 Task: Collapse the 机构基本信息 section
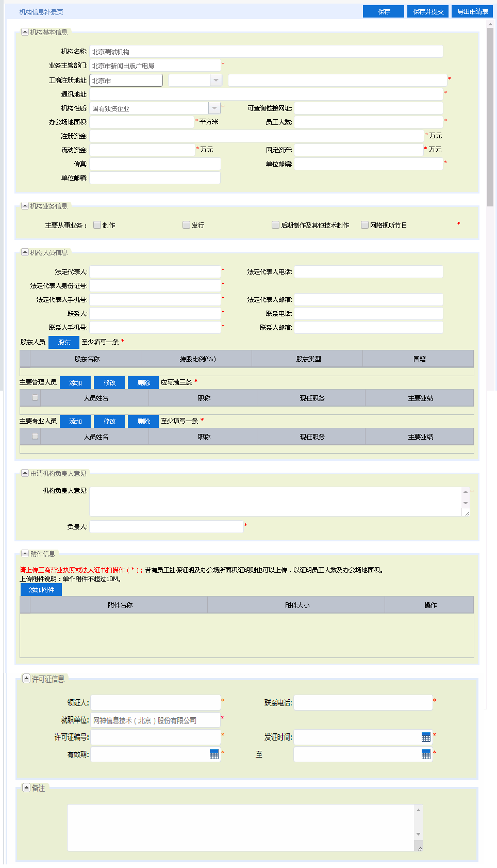click(25, 32)
